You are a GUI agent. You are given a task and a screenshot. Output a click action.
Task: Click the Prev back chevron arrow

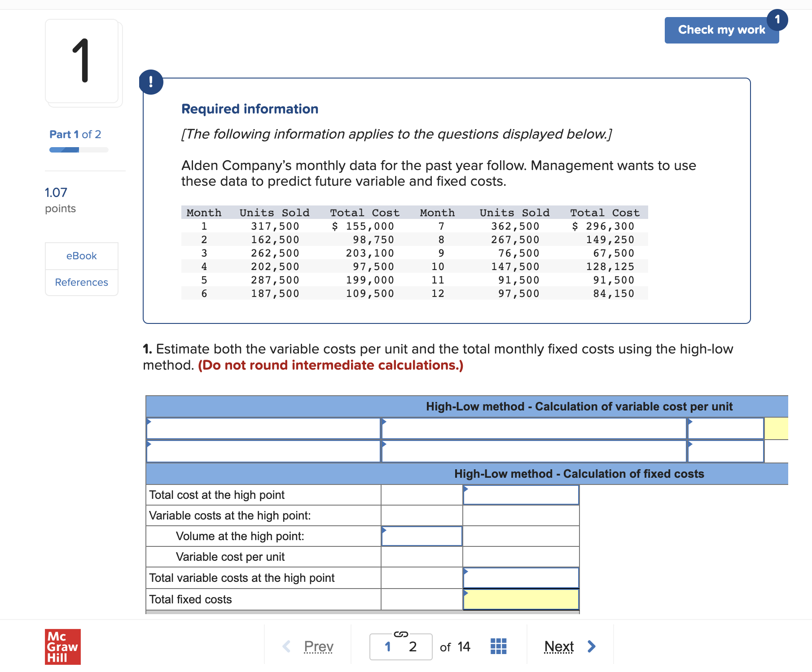[286, 646]
